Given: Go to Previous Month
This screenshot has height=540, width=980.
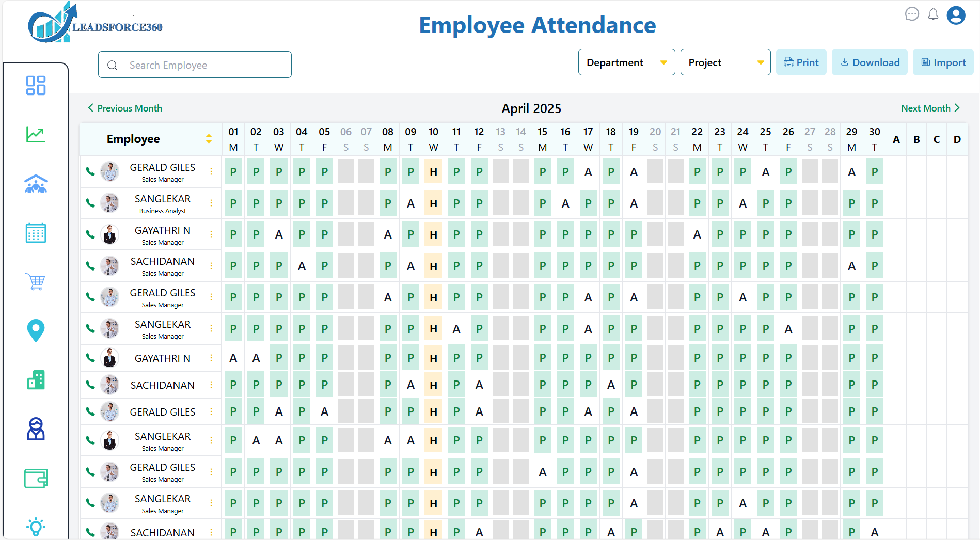Looking at the screenshot, I should click(x=125, y=108).
